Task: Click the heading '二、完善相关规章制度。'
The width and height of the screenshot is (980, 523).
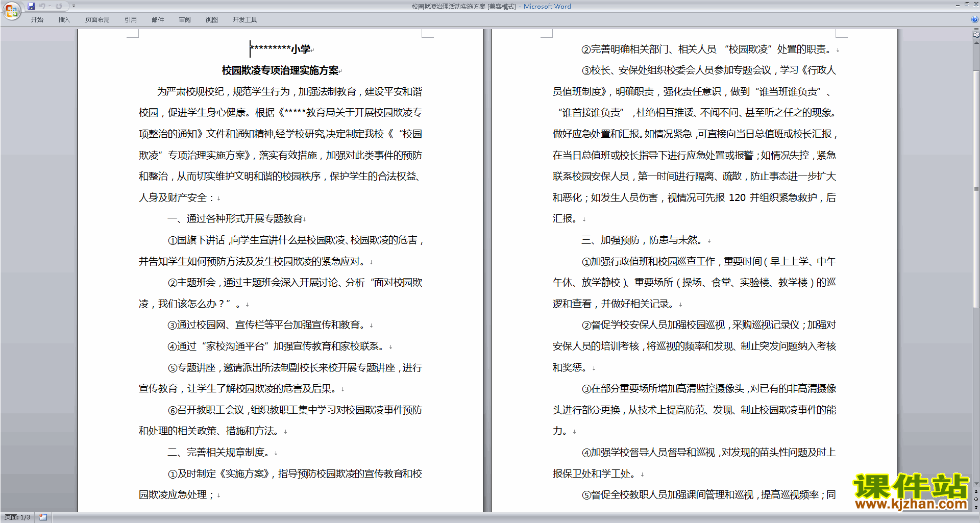Action: 220,453
